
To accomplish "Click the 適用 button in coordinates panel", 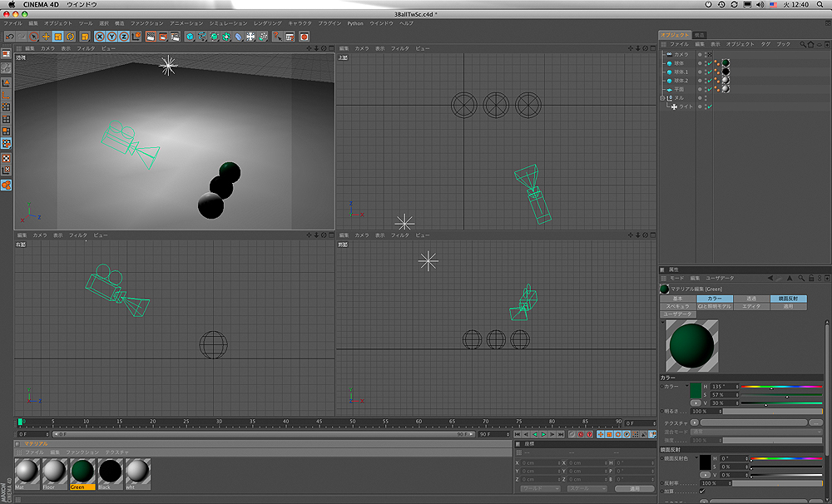I will [634, 489].
